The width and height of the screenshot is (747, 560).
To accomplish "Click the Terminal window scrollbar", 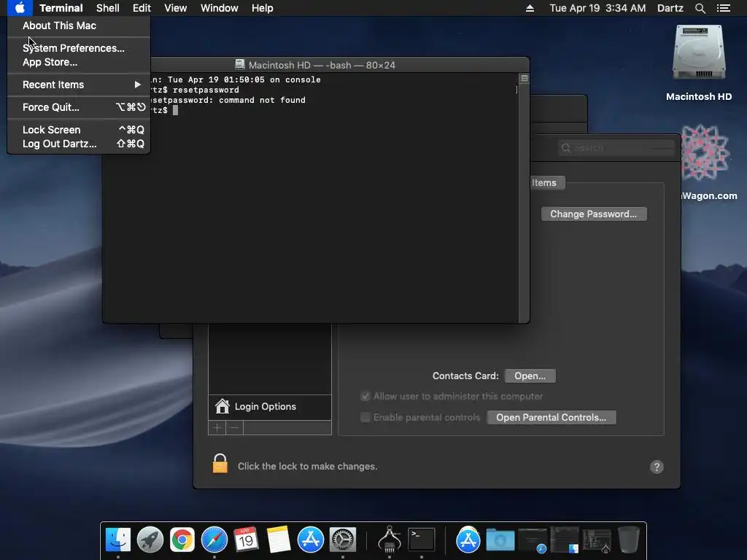I will point(524,200).
